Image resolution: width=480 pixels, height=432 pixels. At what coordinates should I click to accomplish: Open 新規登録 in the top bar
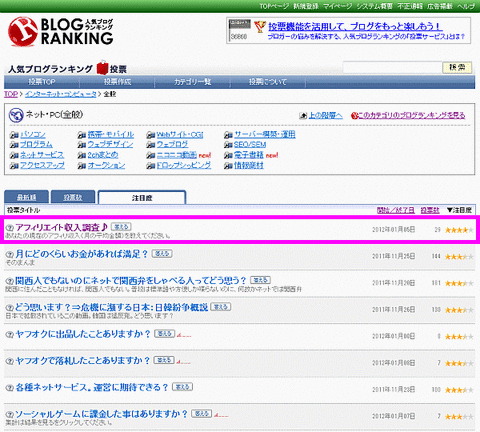click(306, 6)
